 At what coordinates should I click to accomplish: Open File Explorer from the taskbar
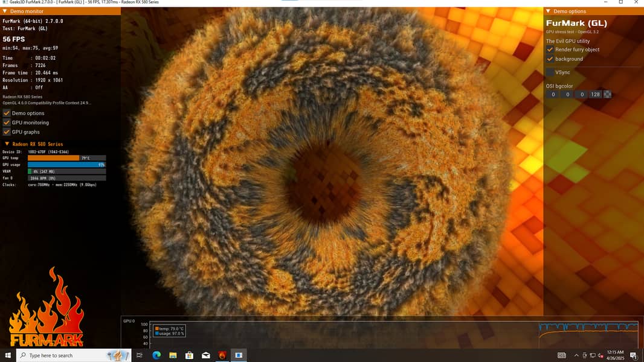tap(173, 355)
